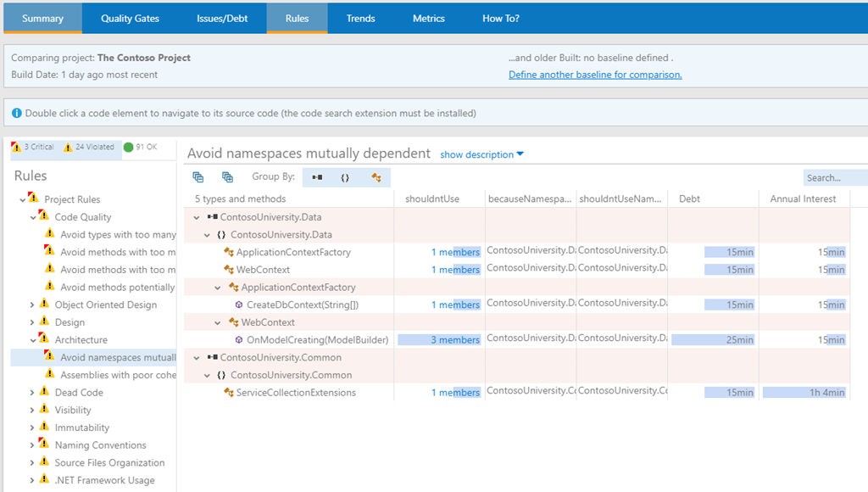Expand the Dead Code rule category
Viewport: 868px width, 492px height.
tap(33, 393)
